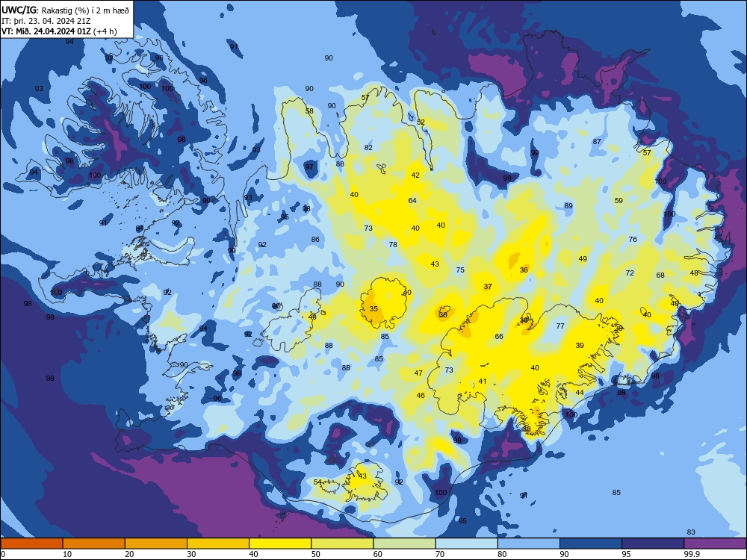Click the dark orange 0–10 legend swatch
This screenshot has width=747, height=560.
tap(31, 544)
